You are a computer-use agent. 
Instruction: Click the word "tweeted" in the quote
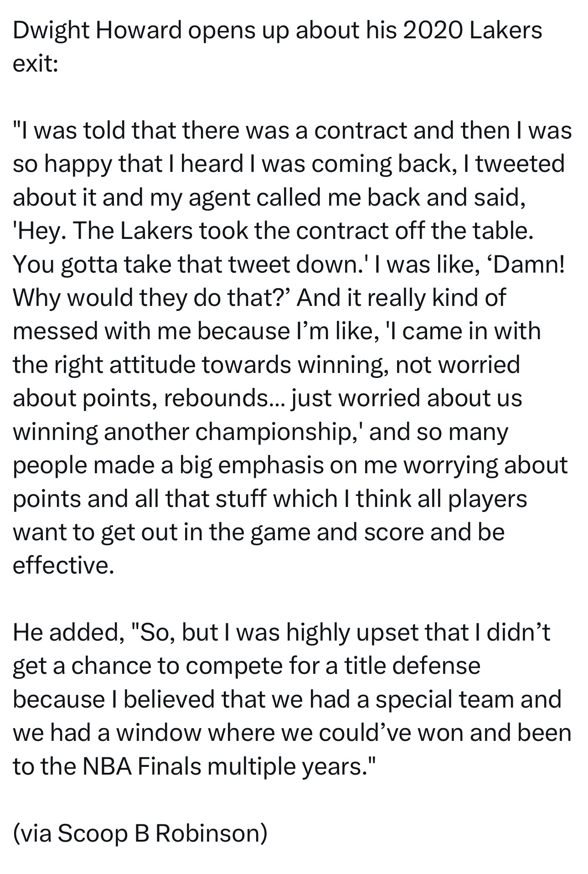pos(520,164)
